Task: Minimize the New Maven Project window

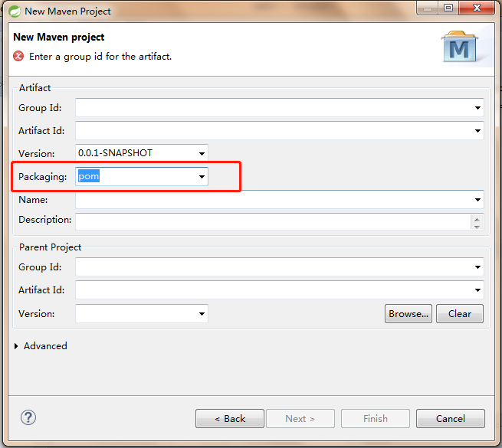Action: 427,8
